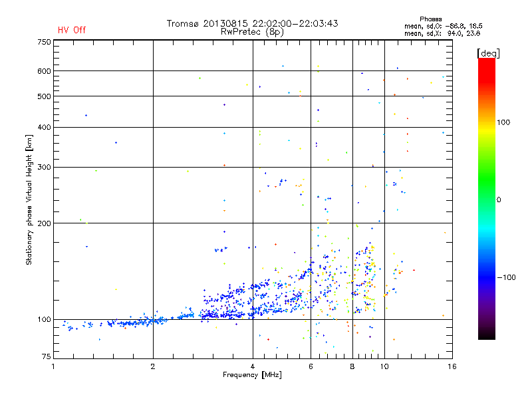Click the "[deg]" unit label above the color bar
Screen dimensions: 532x399
click(488, 53)
